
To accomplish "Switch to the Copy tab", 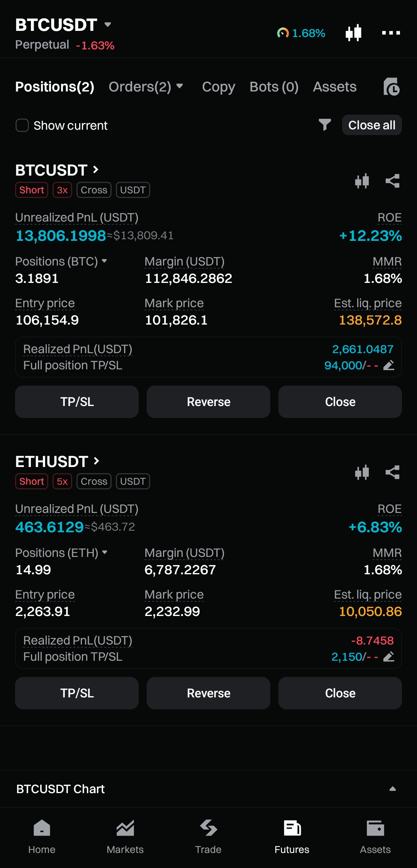I will [218, 87].
